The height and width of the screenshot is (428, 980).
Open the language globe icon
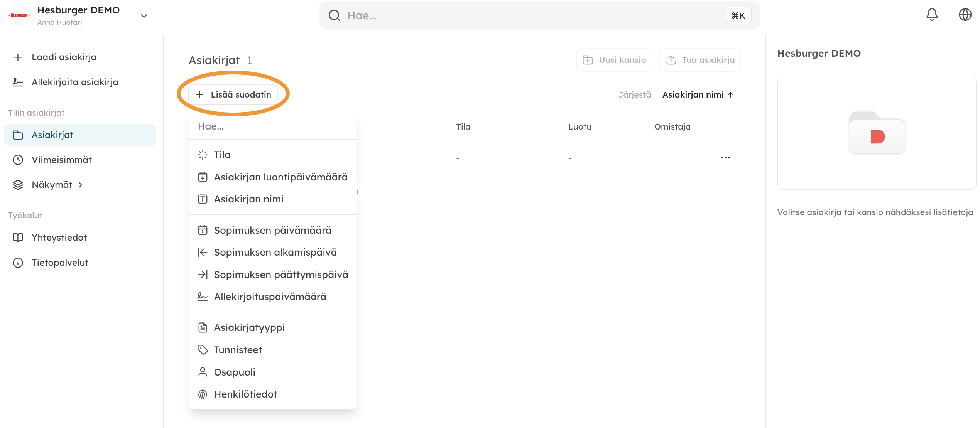coord(965,15)
